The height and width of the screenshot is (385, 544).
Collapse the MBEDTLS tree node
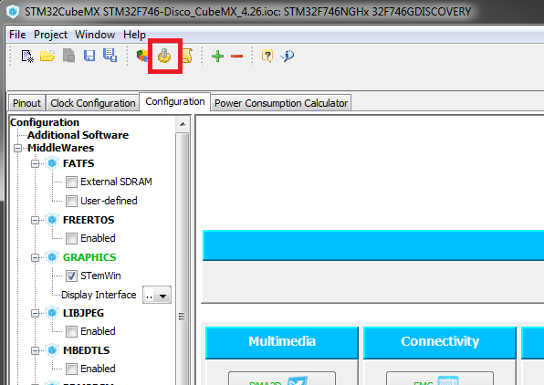tap(35, 351)
